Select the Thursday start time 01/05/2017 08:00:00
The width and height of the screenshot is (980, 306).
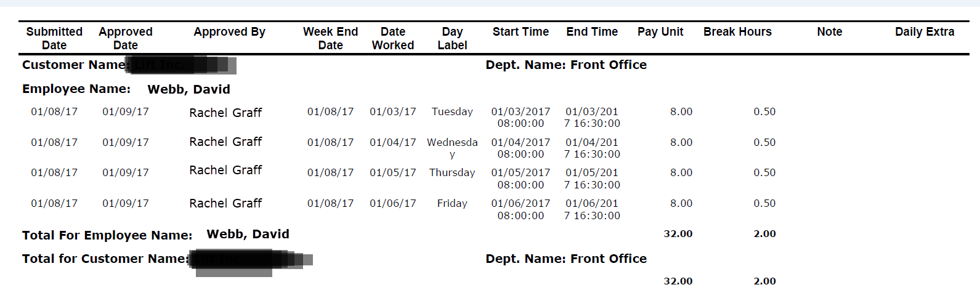(x=520, y=179)
